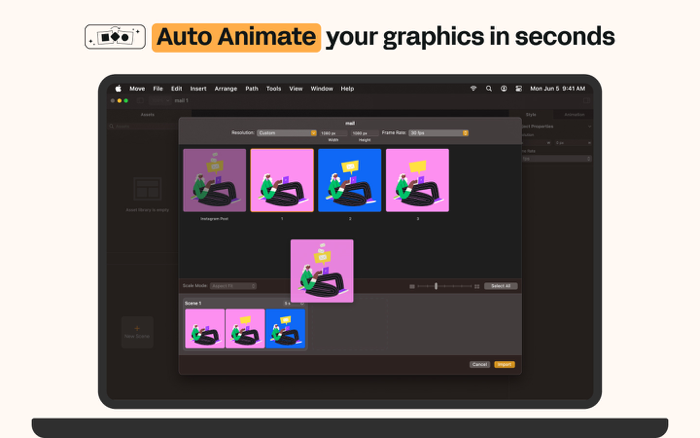
Task: Select the blue artboard thumbnail labeled 2
Action: (x=350, y=180)
